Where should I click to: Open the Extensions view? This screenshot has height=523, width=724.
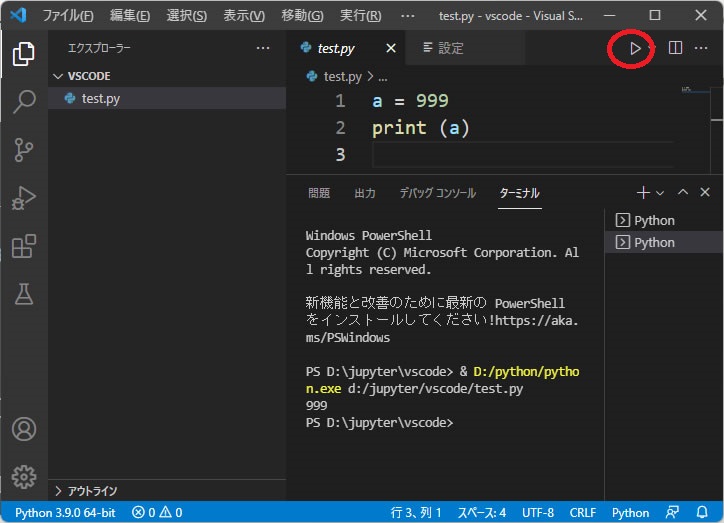(x=23, y=246)
